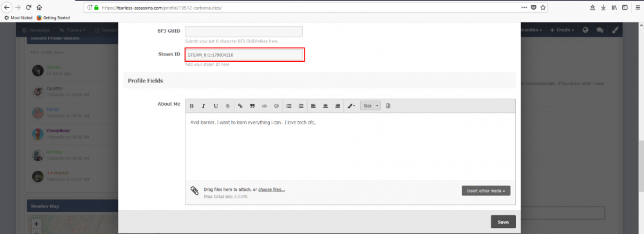Apply strikethrough formatting in editor toolbar
Image resolution: width=644 pixels, height=234 pixels.
pyautogui.click(x=228, y=106)
